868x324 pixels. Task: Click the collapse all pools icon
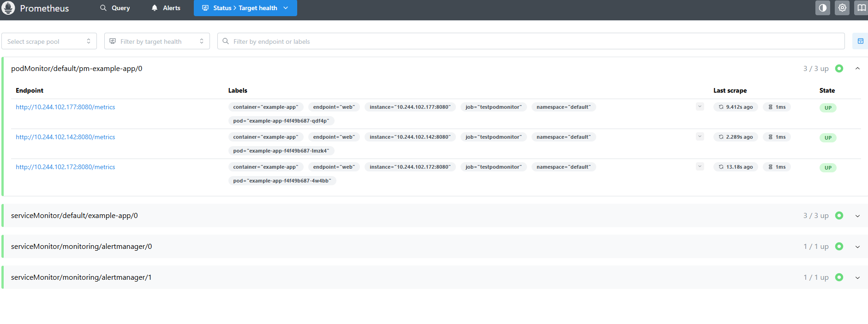pyautogui.click(x=860, y=41)
